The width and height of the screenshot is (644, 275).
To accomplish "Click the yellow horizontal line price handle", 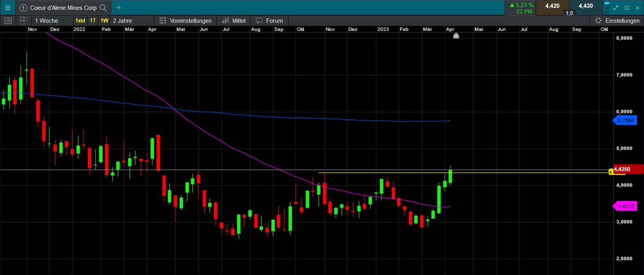I will [x=611, y=172].
